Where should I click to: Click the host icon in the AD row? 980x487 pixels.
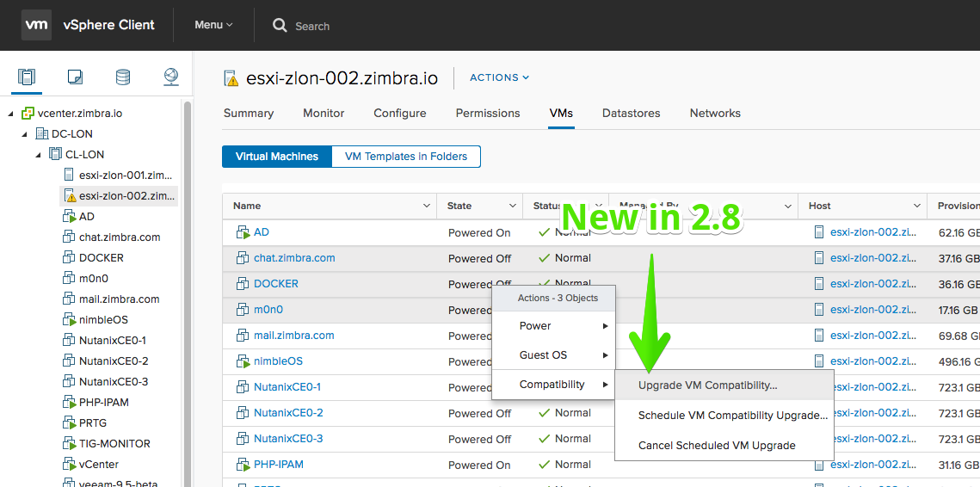[819, 232]
